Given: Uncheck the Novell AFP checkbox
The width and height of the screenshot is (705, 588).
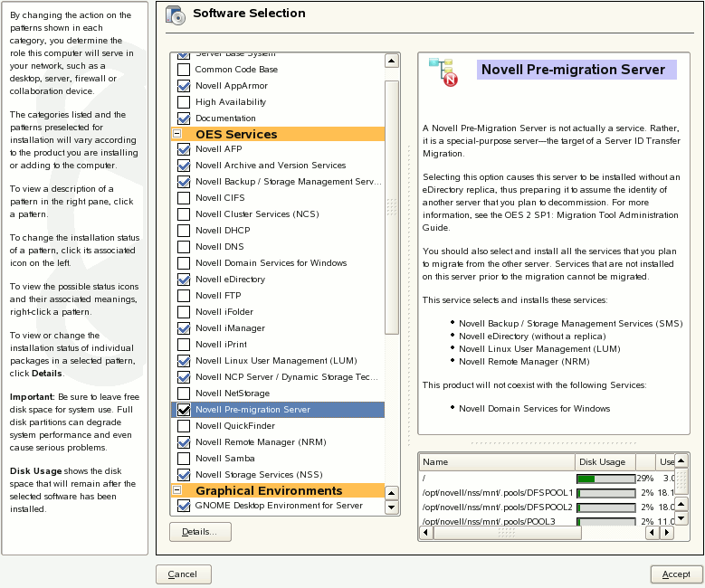Looking at the screenshot, I should [x=184, y=148].
